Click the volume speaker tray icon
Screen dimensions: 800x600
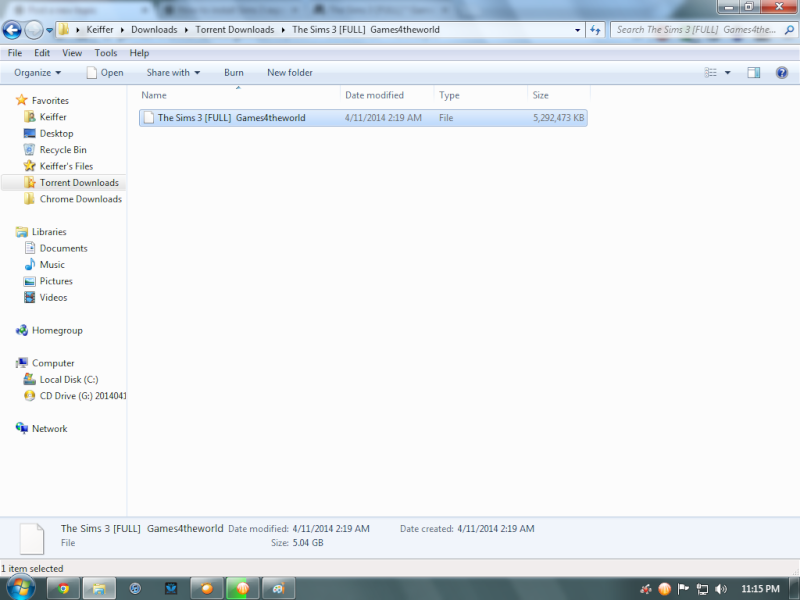tap(721, 589)
